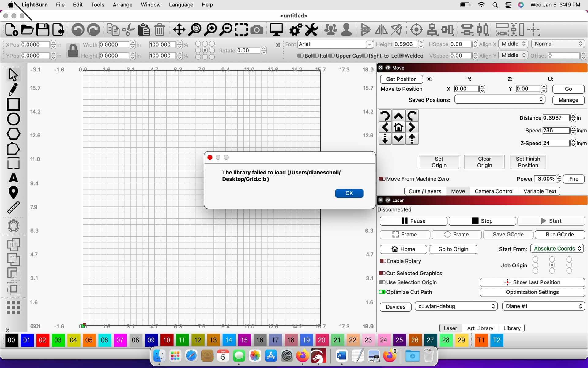Open Align Y Middle dropdown
588x368 pixels.
pyautogui.click(x=513, y=55)
